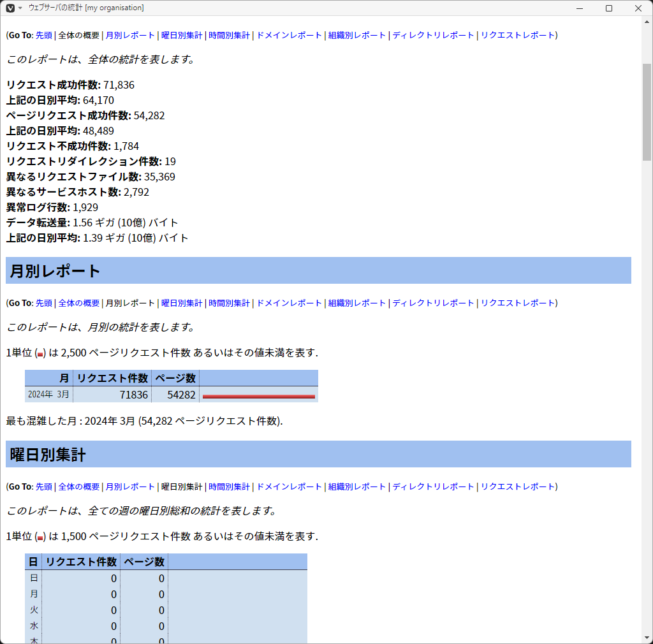This screenshot has width=653, height=644.
Task: Open 曜日別集計 link under the 月別レポート heading
Action: pyautogui.click(x=182, y=303)
